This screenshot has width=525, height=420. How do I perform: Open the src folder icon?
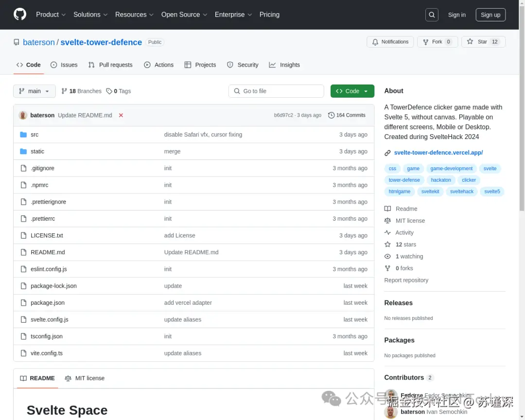(x=23, y=135)
